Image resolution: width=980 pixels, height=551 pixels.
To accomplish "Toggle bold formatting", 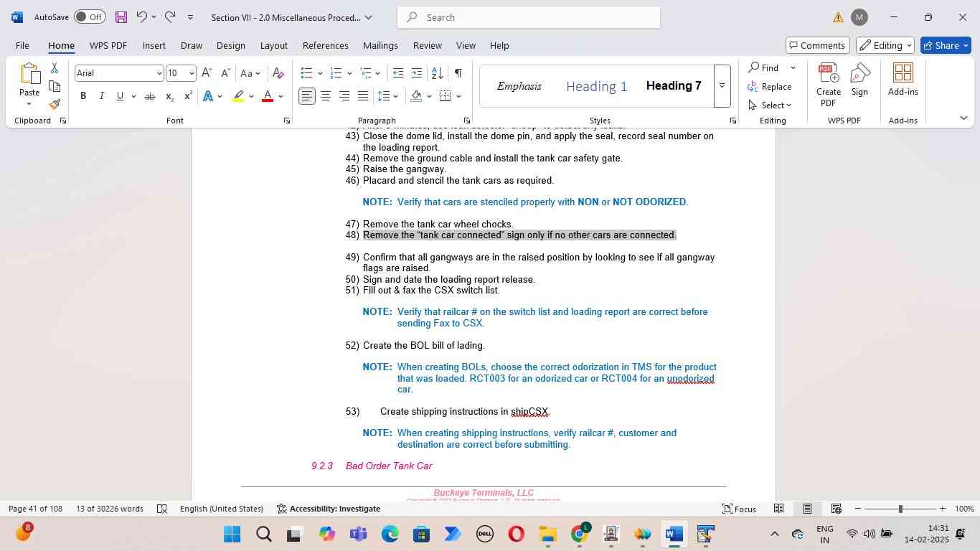I will [83, 96].
